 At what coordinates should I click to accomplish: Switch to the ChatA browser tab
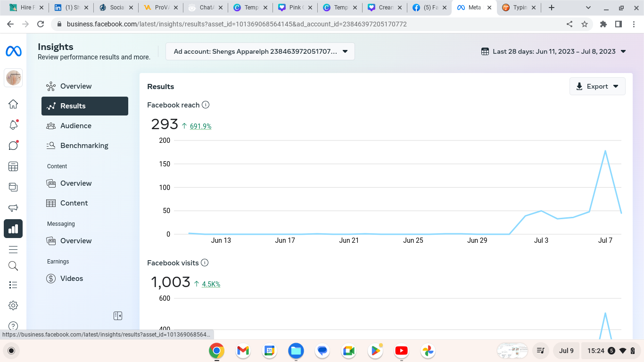pyautogui.click(x=205, y=8)
